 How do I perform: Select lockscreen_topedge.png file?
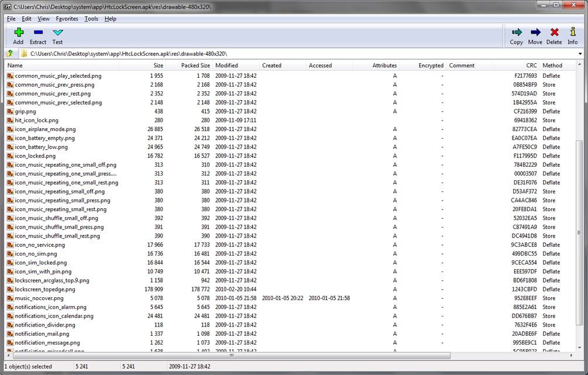coord(45,290)
